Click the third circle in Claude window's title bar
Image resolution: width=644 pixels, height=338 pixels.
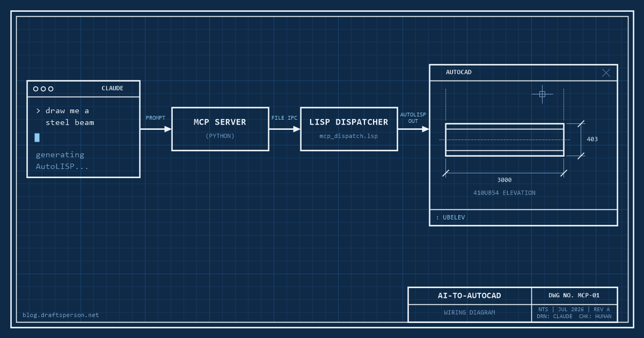pyautogui.click(x=51, y=89)
